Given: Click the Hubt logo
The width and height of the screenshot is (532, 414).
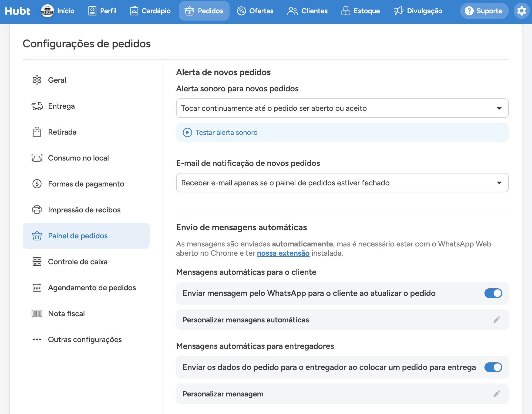Looking at the screenshot, I should pyautogui.click(x=18, y=11).
